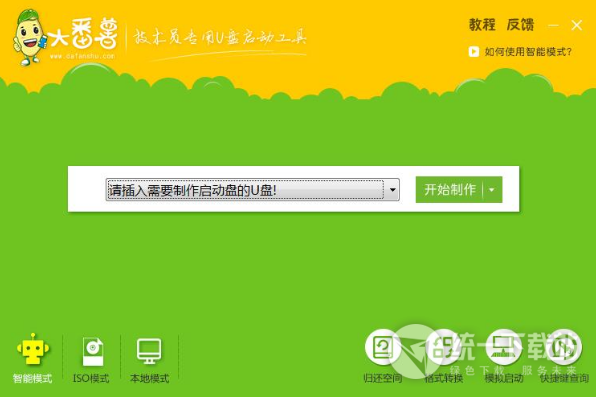Close the 大番薯 window

(x=577, y=25)
